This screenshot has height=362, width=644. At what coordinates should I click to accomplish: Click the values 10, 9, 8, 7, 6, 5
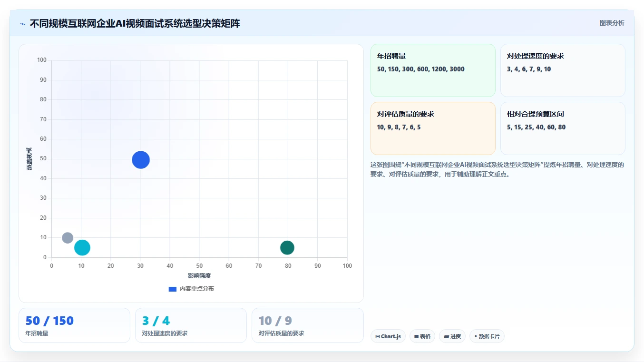point(399,127)
